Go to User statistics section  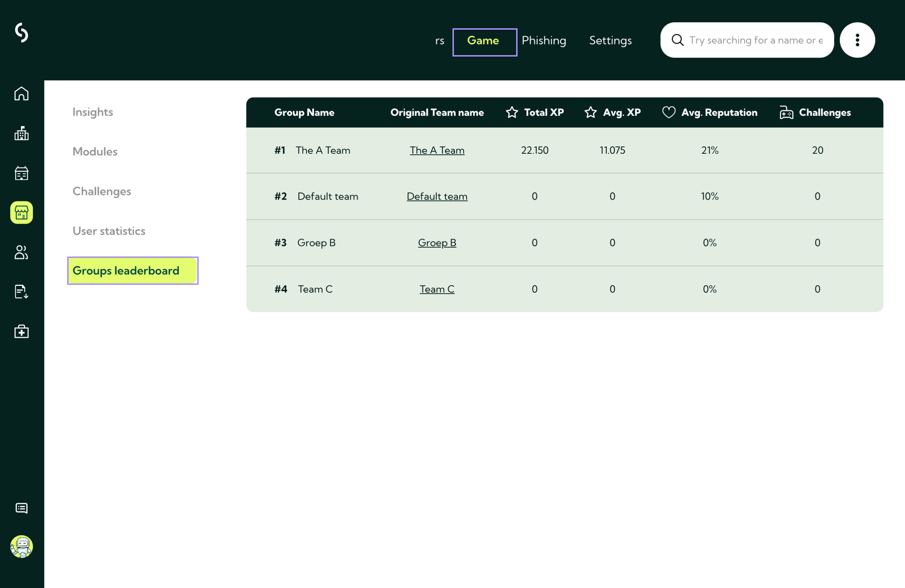pyautogui.click(x=109, y=231)
